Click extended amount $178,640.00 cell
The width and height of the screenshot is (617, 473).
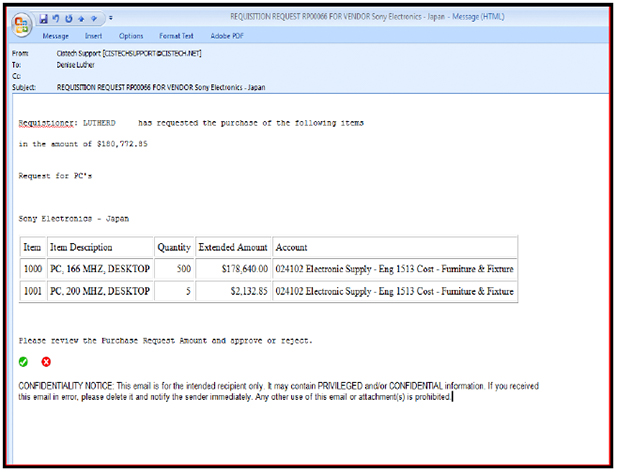click(x=233, y=269)
